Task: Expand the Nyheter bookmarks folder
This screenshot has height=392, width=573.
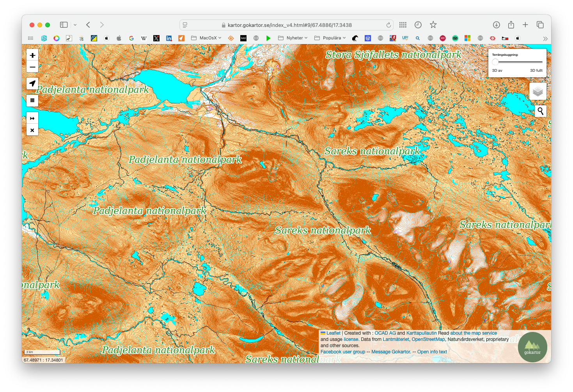Action: [293, 38]
